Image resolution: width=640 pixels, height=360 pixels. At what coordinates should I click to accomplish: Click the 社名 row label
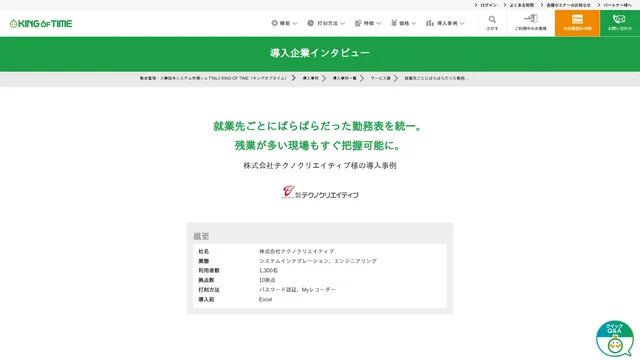click(x=204, y=251)
